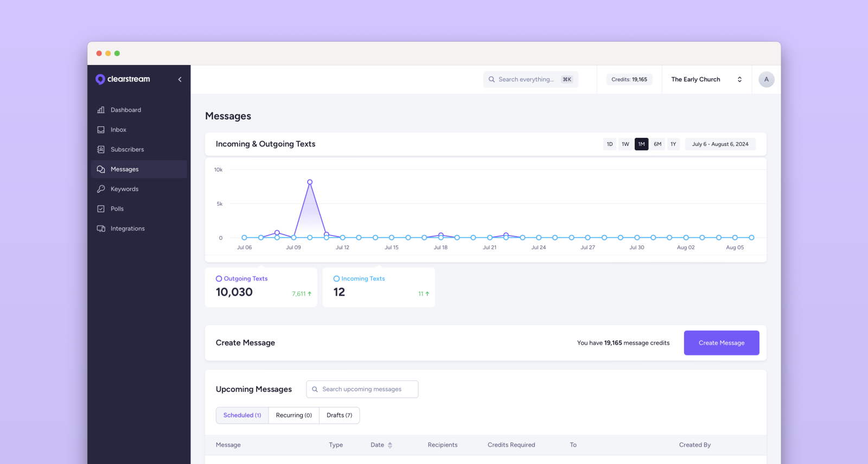Open the Keywords key icon
Viewport: 868px width, 464px height.
[x=101, y=189]
